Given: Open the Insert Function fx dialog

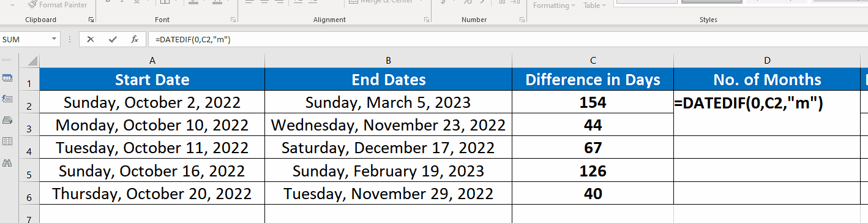Looking at the screenshot, I should click(x=135, y=39).
